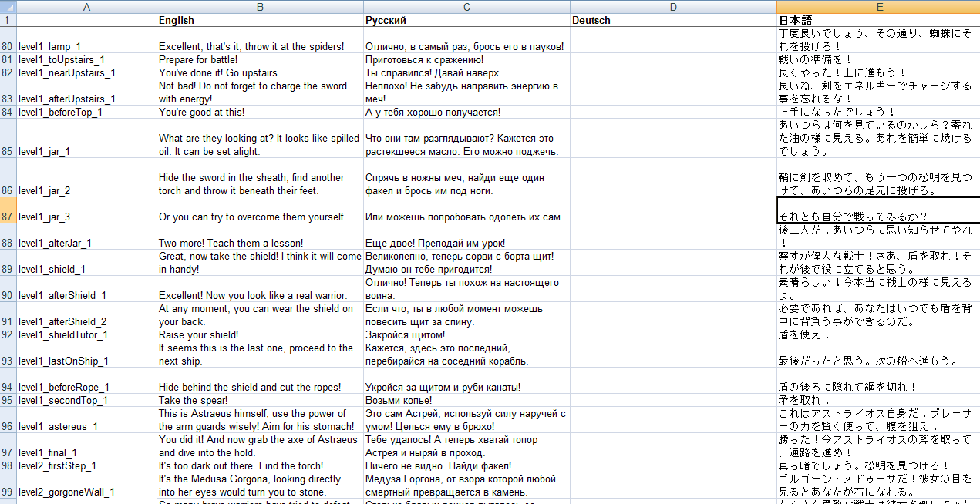Click cell 'Prepare for battle!'
Screen dimensions: 980x504
pyautogui.click(x=260, y=59)
